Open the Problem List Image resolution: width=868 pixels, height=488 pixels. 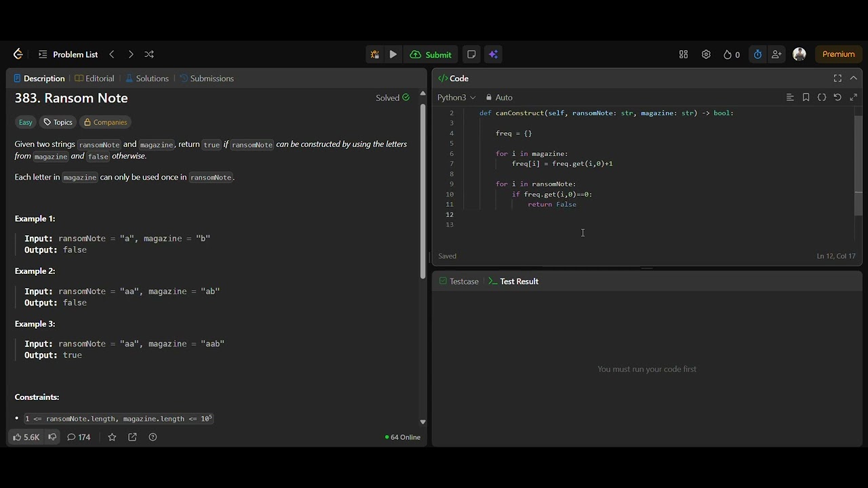pos(68,54)
